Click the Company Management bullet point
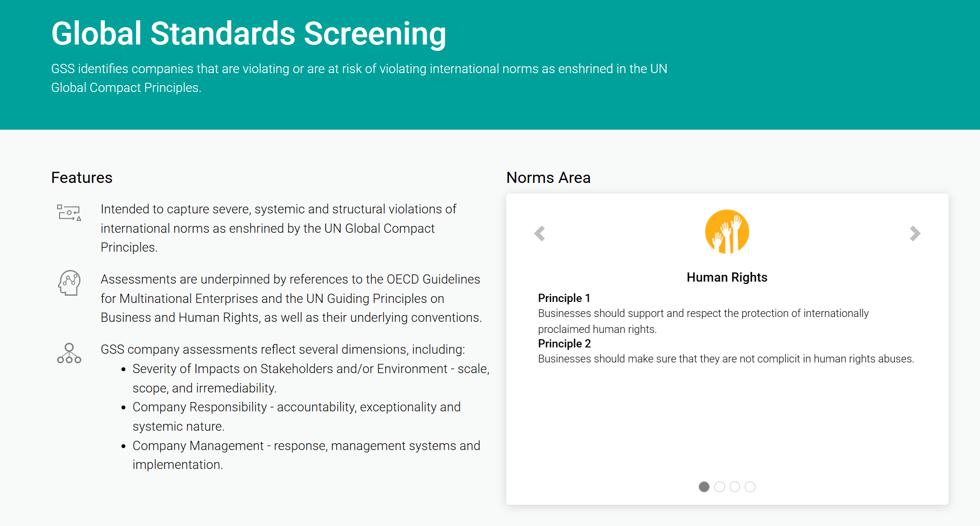The image size is (980, 526). [x=306, y=455]
